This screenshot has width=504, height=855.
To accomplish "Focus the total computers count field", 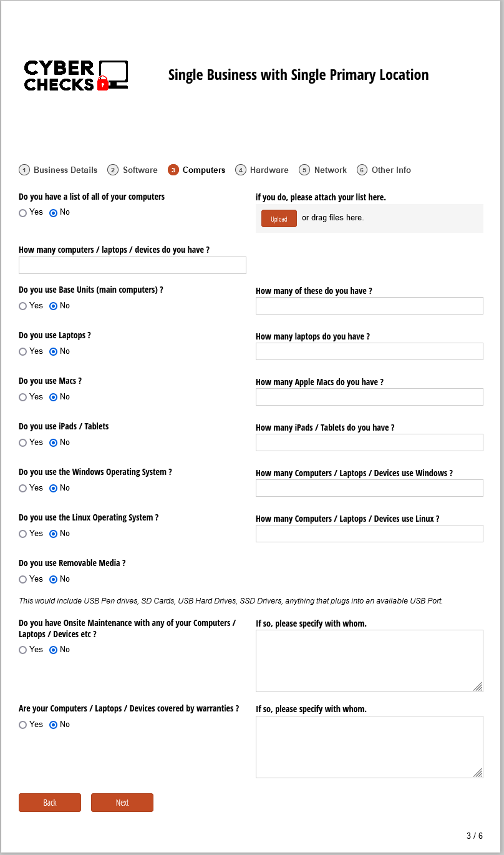I will pos(132,265).
